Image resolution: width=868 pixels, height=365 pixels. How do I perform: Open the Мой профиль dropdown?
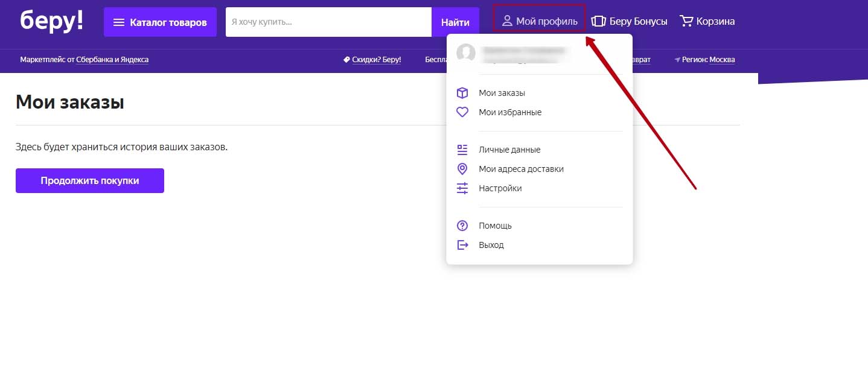[539, 21]
